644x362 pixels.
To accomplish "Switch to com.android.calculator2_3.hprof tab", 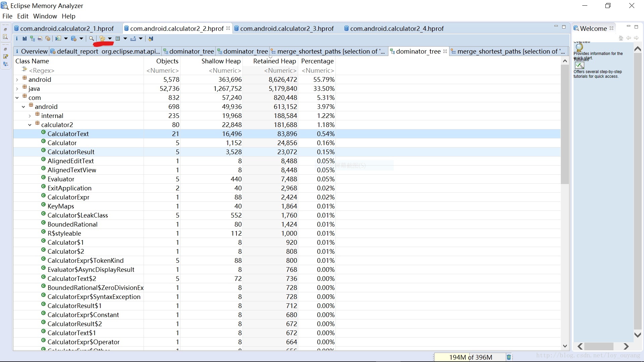I will (286, 29).
